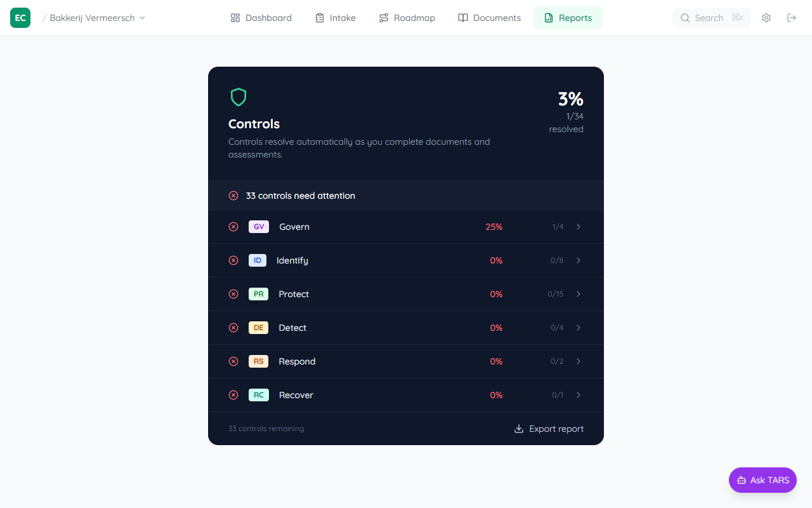Click the Search input field
Image resolution: width=812 pixels, height=508 pixels.
pyautogui.click(x=711, y=18)
